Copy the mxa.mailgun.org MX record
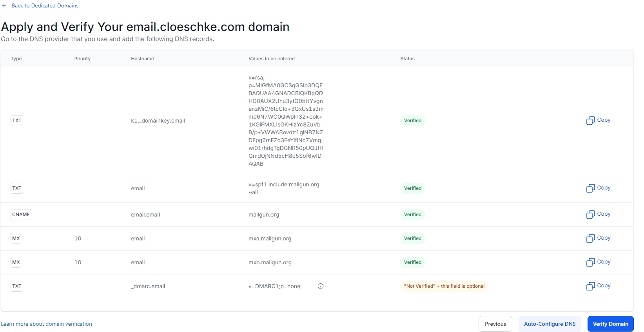644x332 pixels. 598,238
